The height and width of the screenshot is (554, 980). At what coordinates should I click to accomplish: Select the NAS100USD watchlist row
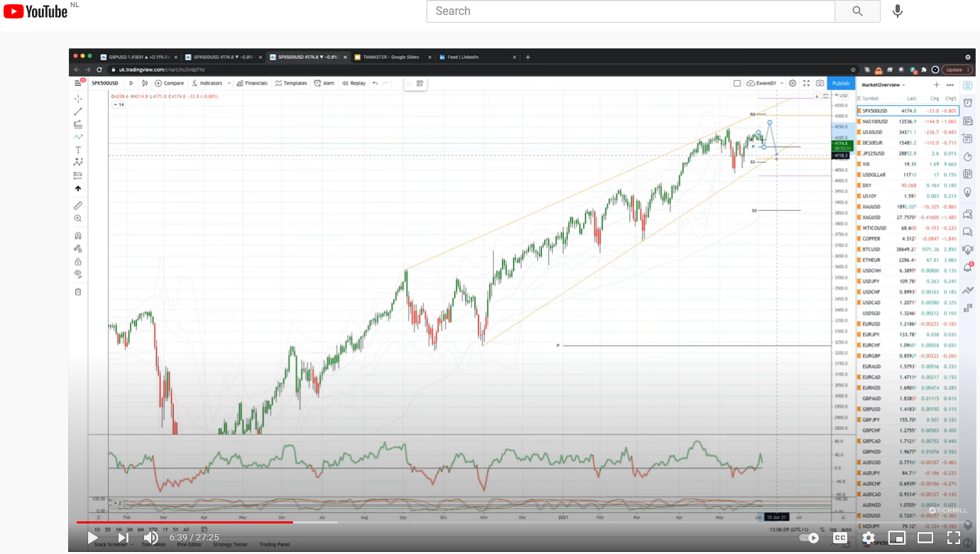(x=908, y=121)
